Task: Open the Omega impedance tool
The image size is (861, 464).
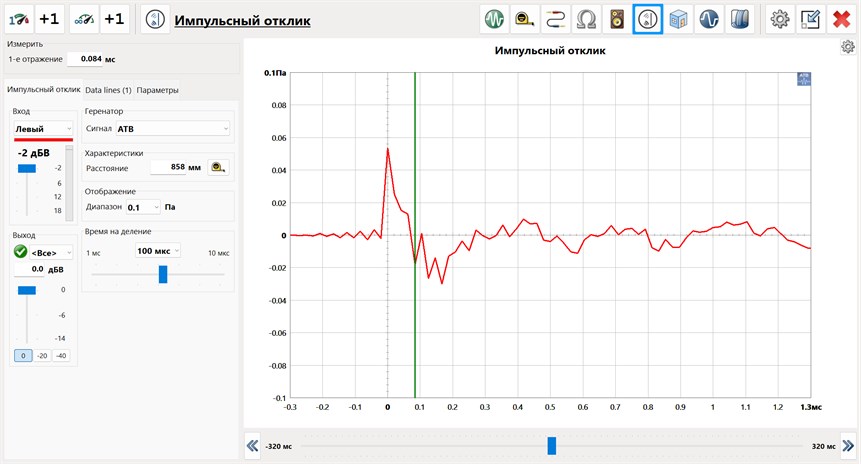Action: (587, 19)
